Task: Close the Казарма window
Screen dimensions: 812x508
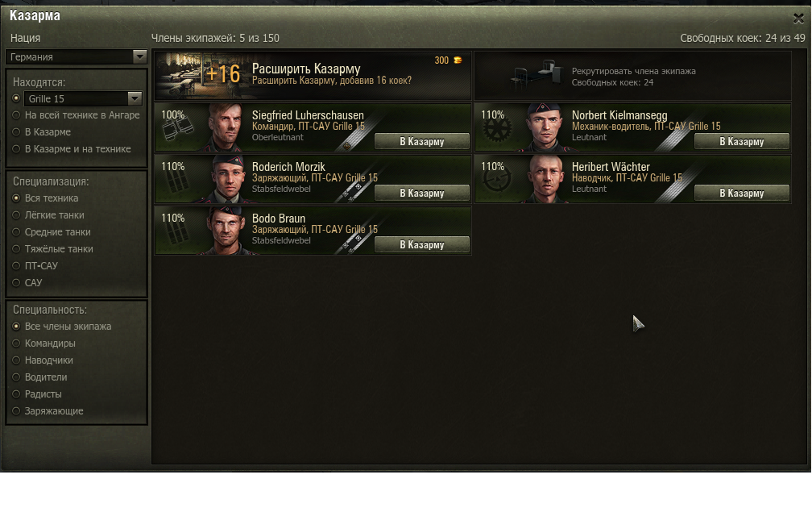Action: coord(798,19)
